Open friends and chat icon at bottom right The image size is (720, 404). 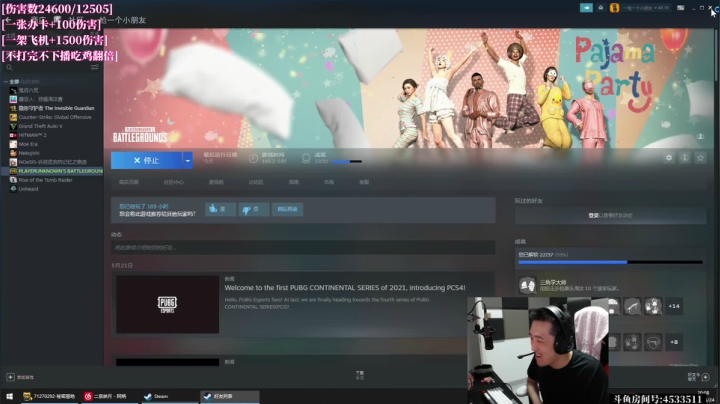[705, 377]
